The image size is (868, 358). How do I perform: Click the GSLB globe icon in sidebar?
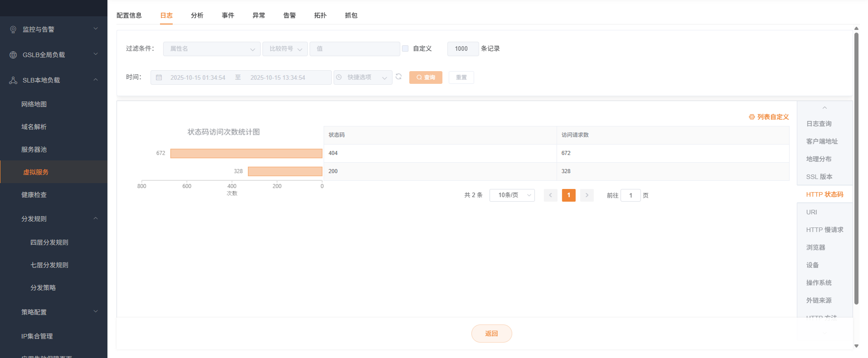[13, 55]
